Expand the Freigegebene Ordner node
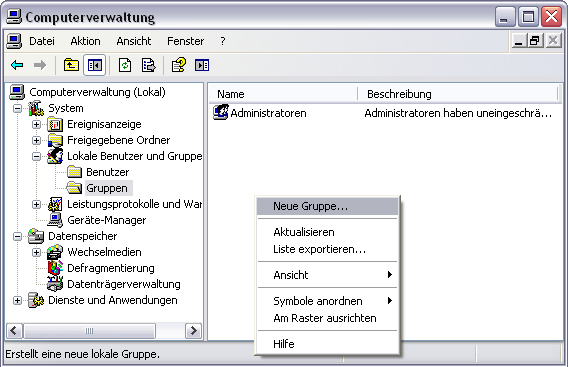This screenshot has height=367, width=568. pos(36,140)
